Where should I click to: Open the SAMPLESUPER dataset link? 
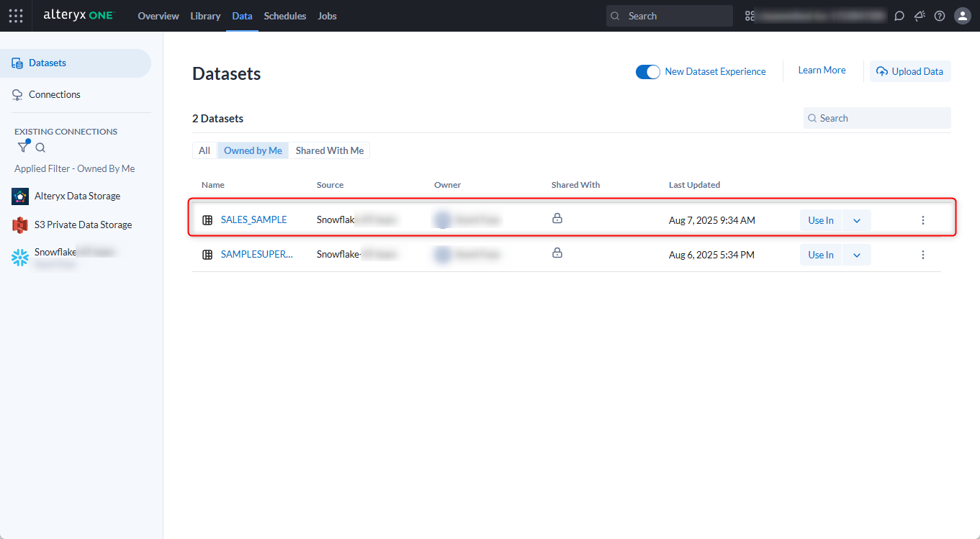pos(257,255)
